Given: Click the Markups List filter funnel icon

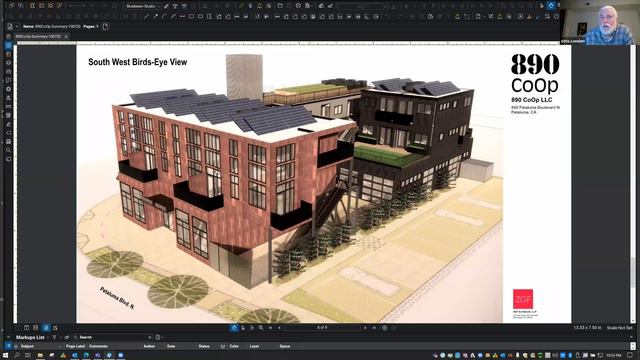Looking at the screenshot, I should 54,338.
